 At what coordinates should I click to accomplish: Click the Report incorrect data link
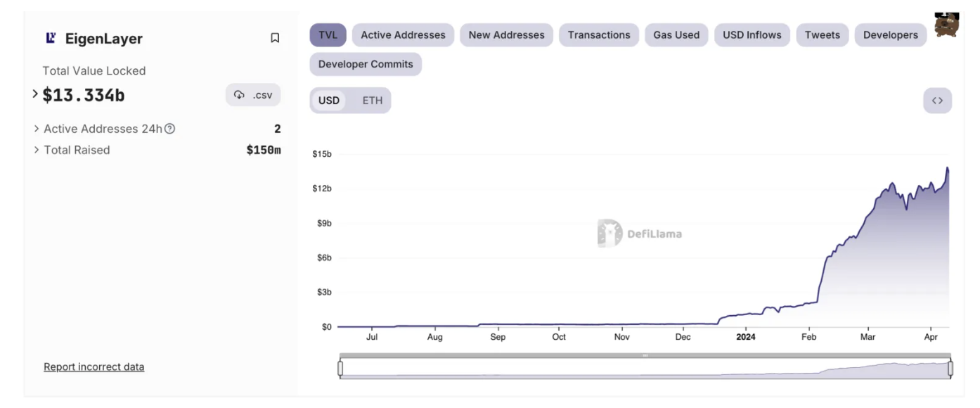tap(94, 366)
